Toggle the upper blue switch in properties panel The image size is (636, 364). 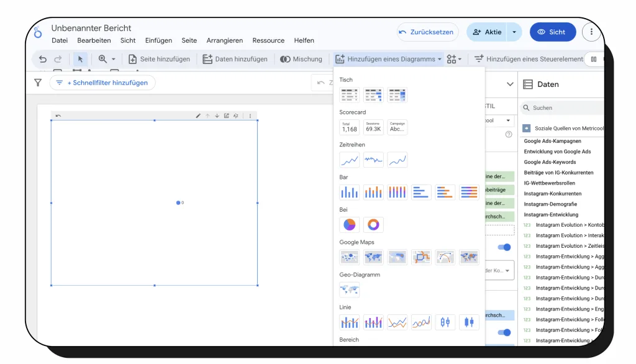coord(506,247)
